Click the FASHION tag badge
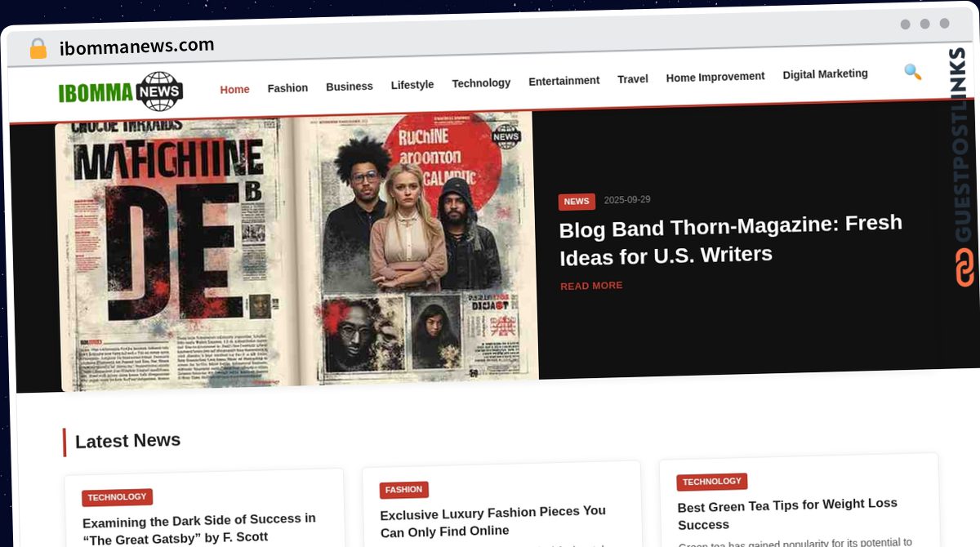Viewport: 980px width, 547px height. coord(403,490)
